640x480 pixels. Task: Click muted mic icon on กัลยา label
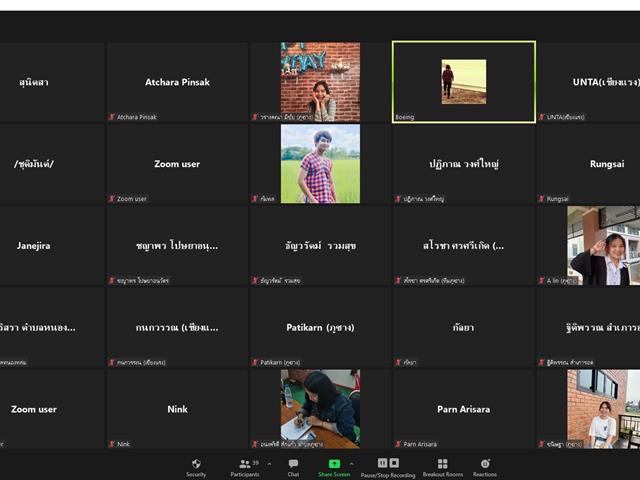[x=398, y=362]
